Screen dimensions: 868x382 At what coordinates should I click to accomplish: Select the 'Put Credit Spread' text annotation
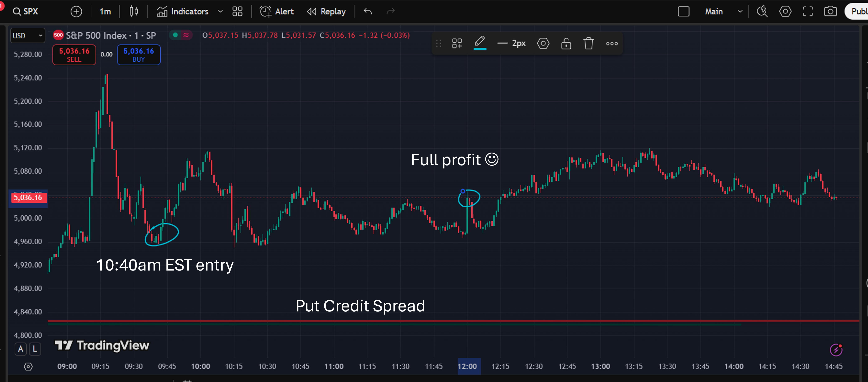click(360, 306)
